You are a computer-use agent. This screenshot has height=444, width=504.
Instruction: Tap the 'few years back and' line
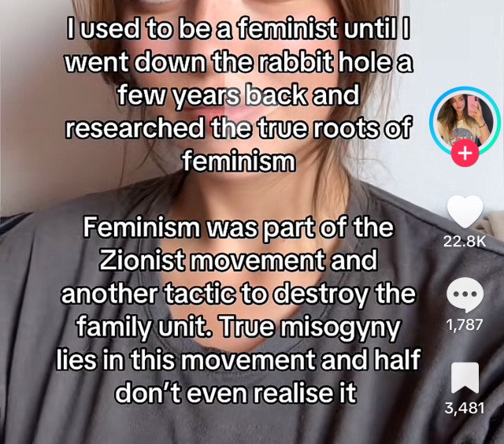(238, 95)
